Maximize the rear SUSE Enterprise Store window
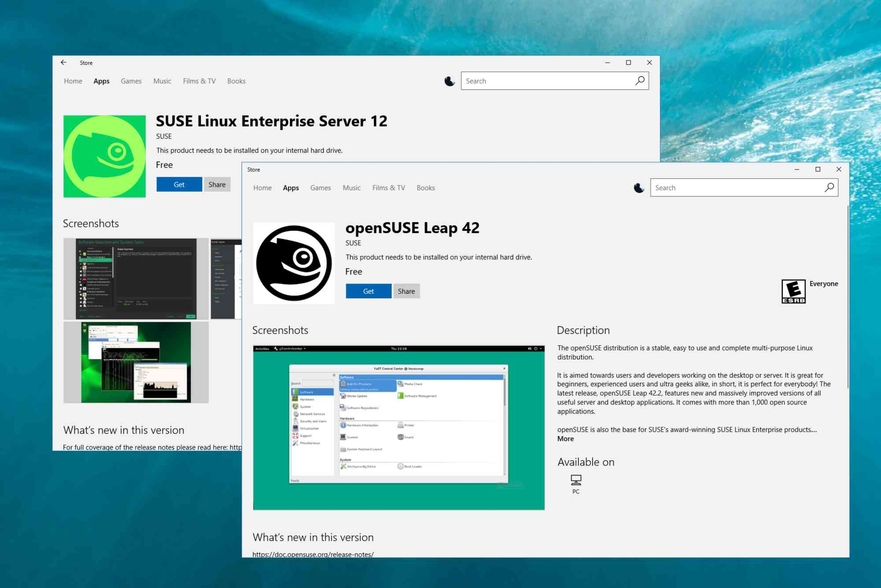Image resolution: width=881 pixels, height=588 pixels. coord(629,63)
